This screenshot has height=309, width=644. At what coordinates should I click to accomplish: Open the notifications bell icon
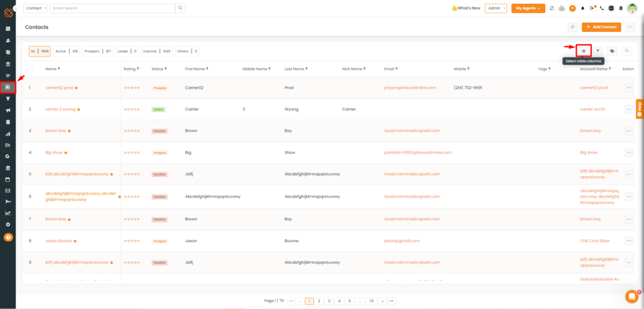pyautogui.click(x=582, y=8)
